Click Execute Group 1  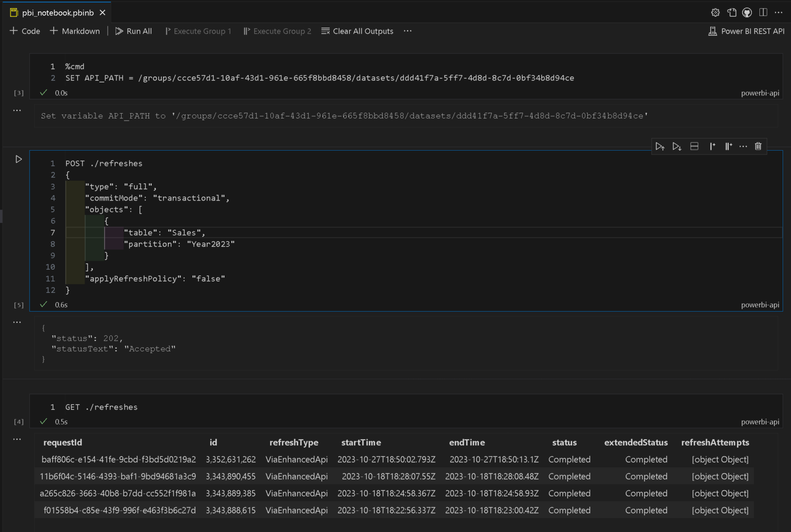(x=198, y=31)
